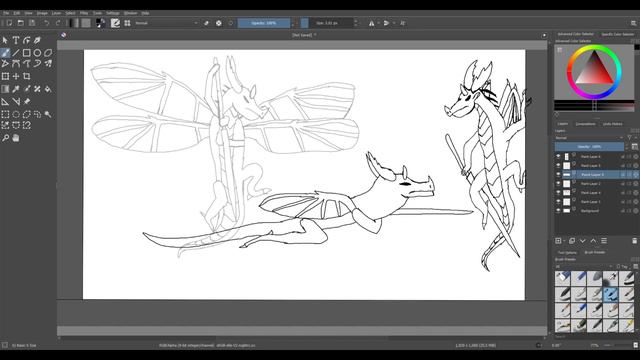
Task: Expand the add-layer dropdown arrow
Action: point(564,241)
